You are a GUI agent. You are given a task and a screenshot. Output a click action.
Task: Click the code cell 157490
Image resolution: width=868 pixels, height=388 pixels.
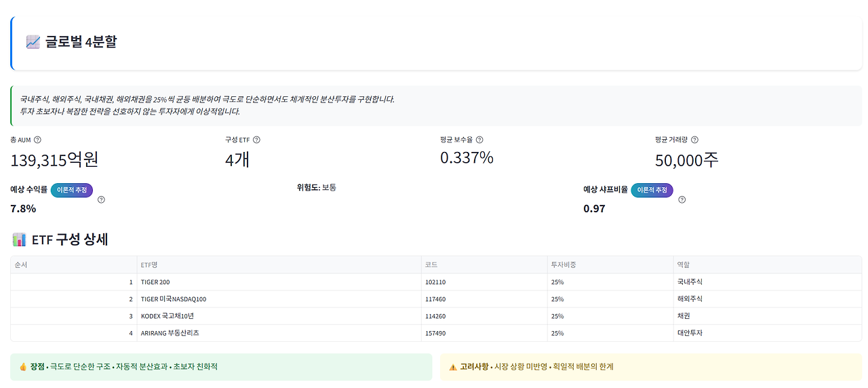click(484, 333)
